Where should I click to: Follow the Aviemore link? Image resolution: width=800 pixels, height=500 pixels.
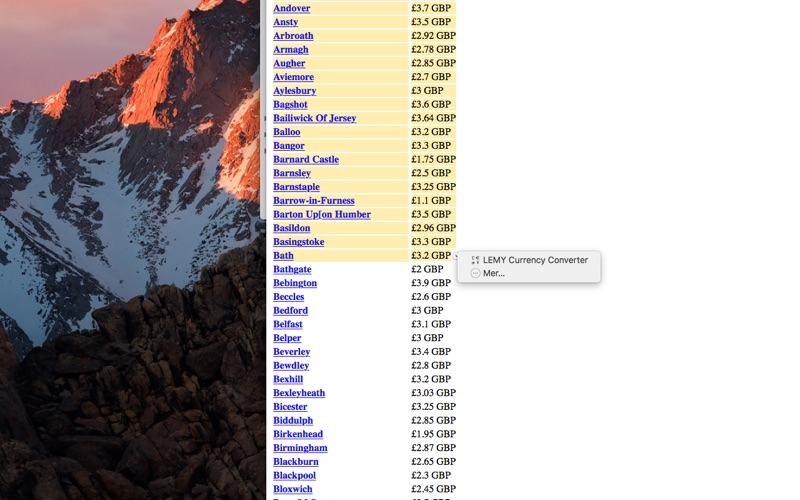(293, 77)
